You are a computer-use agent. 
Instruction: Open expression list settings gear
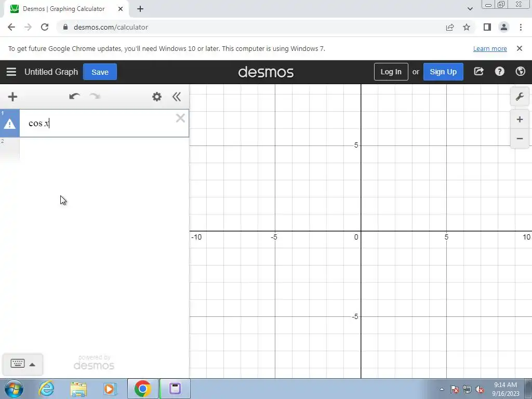coord(157,97)
